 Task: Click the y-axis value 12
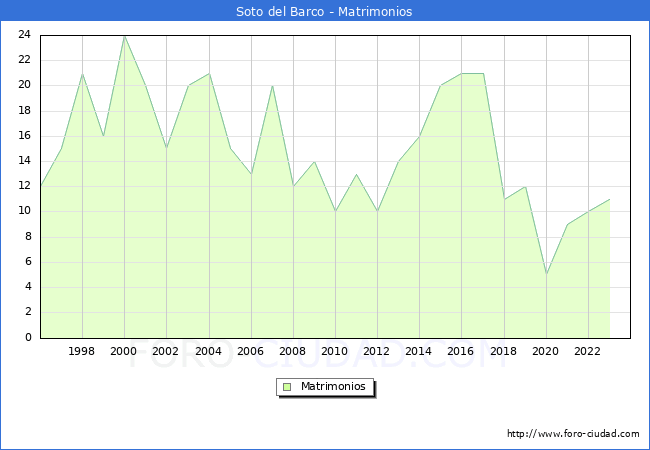tap(24, 186)
